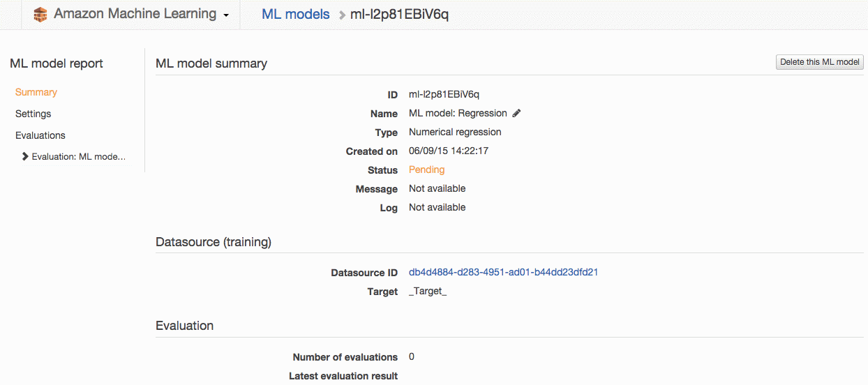
Task: Select Summary in the model report sidebar
Action: [36, 92]
